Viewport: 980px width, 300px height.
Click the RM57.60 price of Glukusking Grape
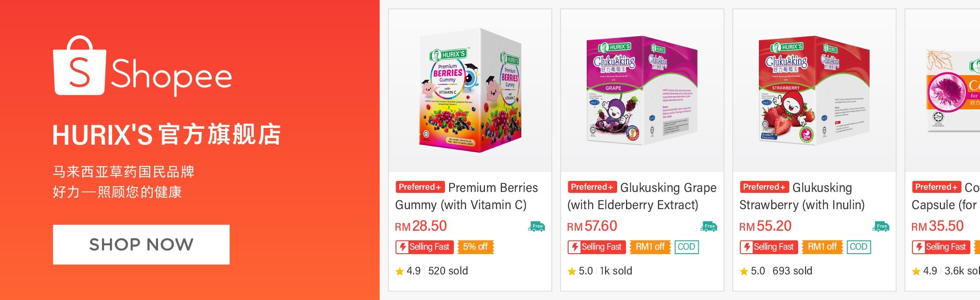tap(592, 226)
